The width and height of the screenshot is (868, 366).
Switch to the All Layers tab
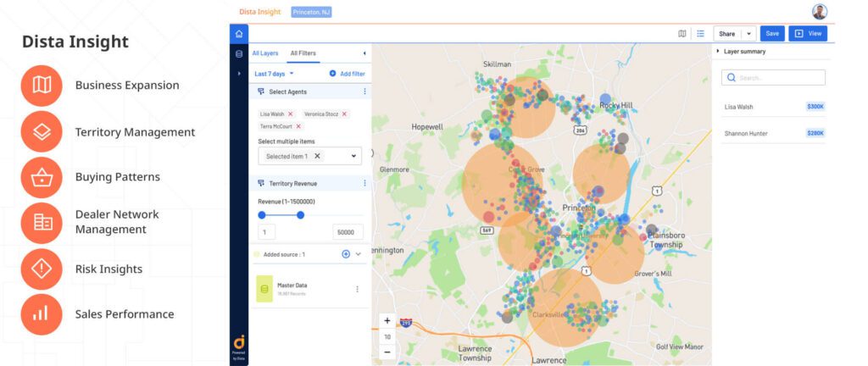point(265,53)
